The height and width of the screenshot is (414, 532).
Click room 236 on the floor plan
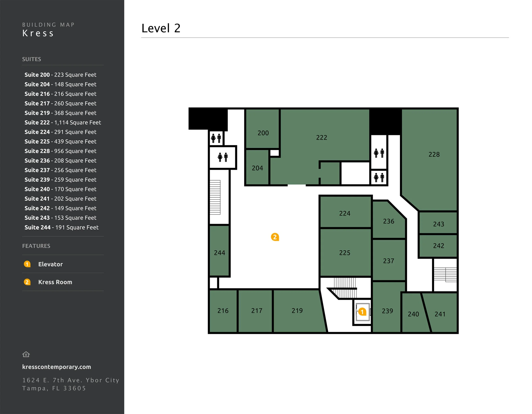[x=388, y=221]
